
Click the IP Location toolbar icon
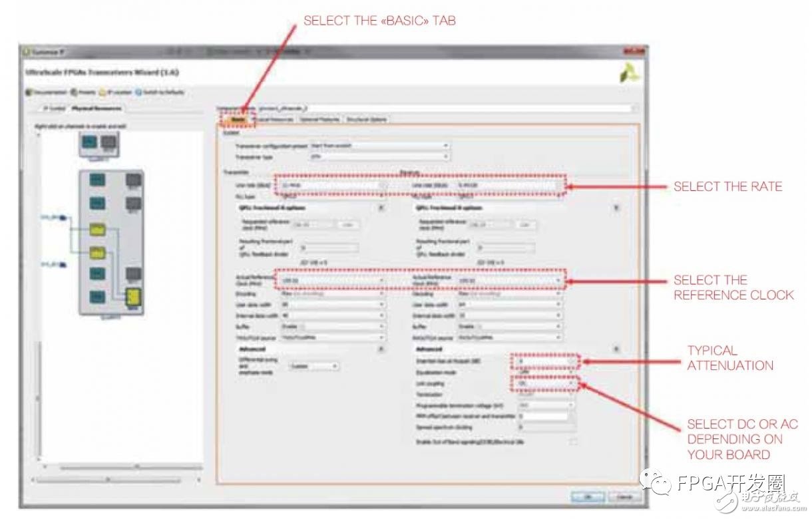[x=102, y=92]
